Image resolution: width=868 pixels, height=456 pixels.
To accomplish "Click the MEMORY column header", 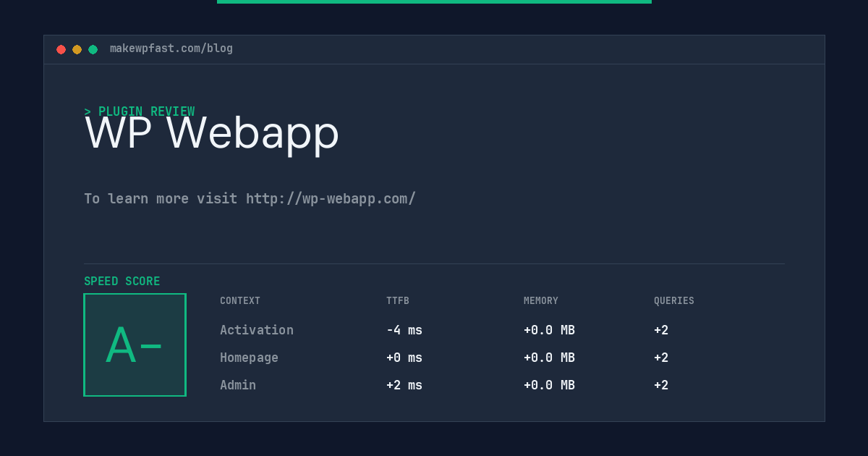I will 541,301.
